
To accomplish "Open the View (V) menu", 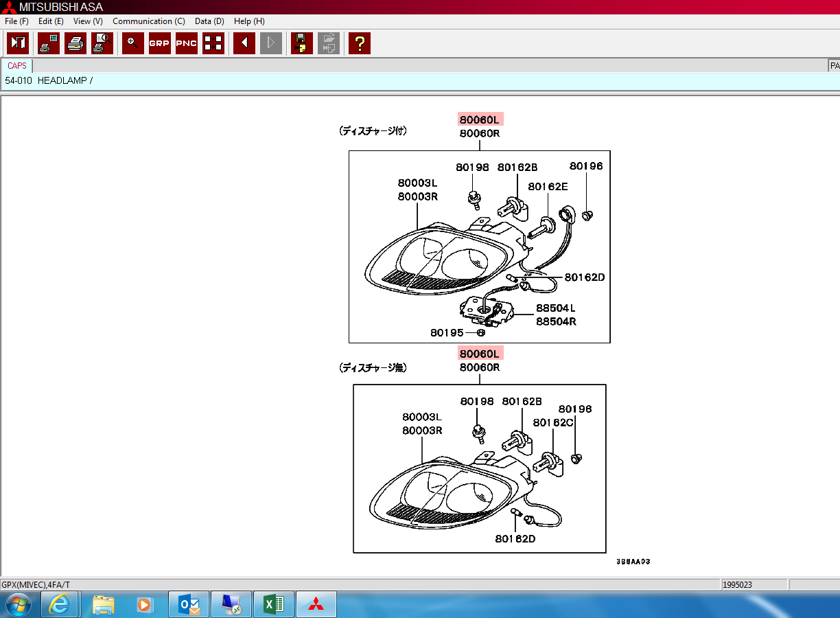I will click(88, 21).
